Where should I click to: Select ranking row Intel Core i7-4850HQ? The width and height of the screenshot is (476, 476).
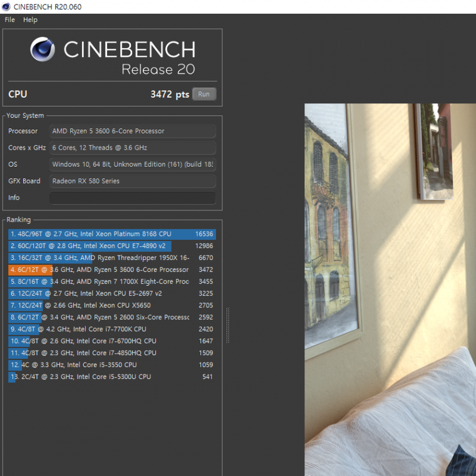112,353
